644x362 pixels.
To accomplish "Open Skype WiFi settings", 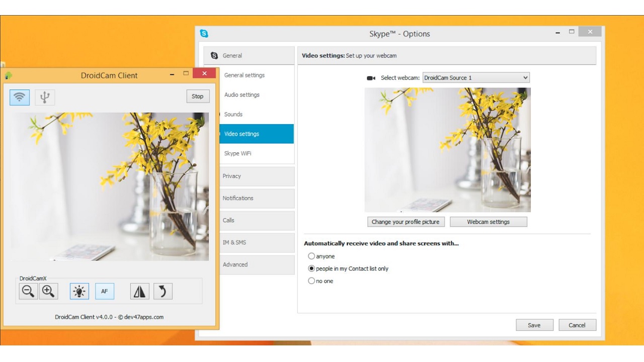I will click(238, 154).
